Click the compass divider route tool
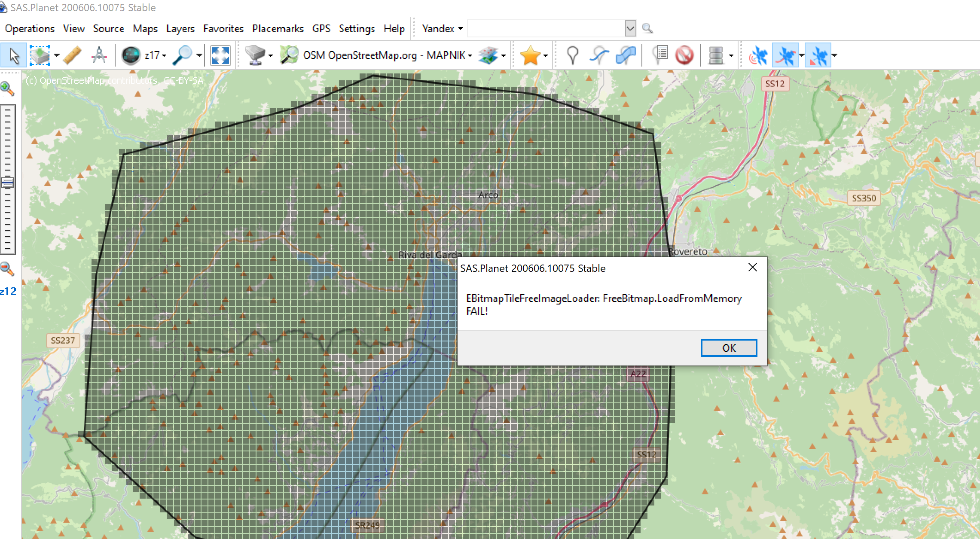The height and width of the screenshot is (539, 980). click(x=99, y=55)
